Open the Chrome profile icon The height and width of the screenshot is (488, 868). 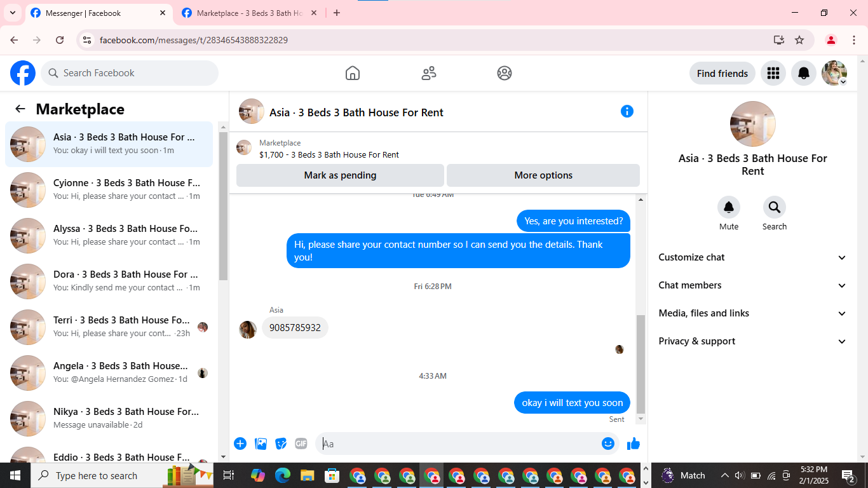(831, 40)
